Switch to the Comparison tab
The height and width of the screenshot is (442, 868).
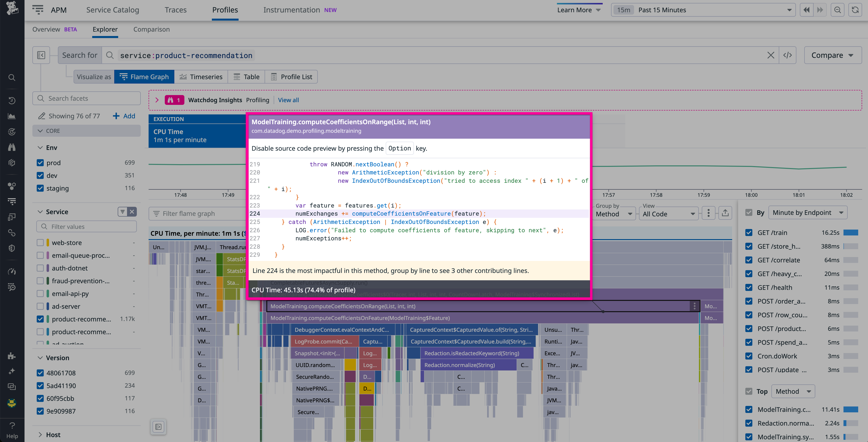tap(151, 29)
